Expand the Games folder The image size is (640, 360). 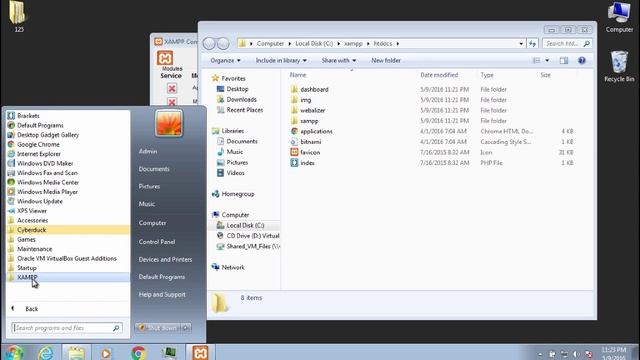[26, 239]
